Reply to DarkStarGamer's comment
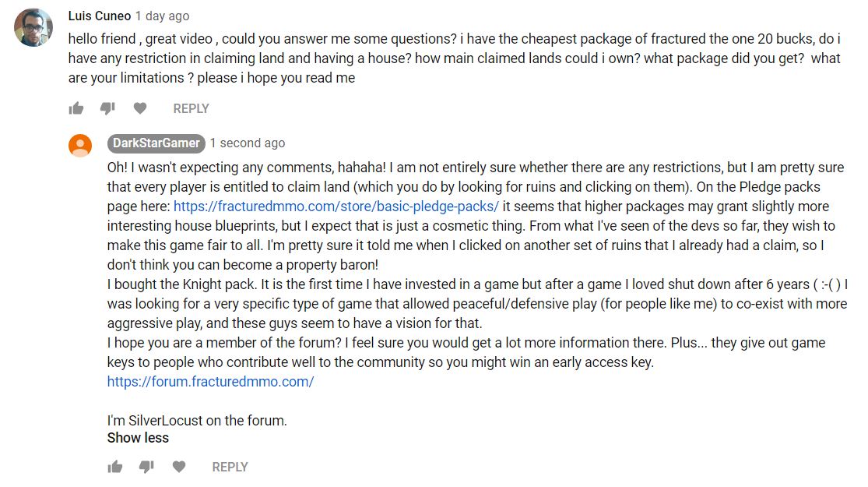Viewport: 868px width, 487px height. point(230,467)
